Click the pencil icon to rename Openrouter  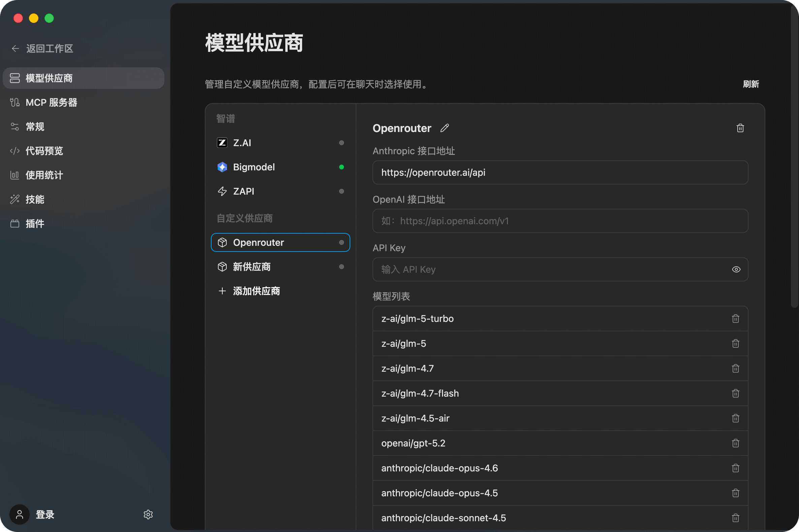(444, 128)
